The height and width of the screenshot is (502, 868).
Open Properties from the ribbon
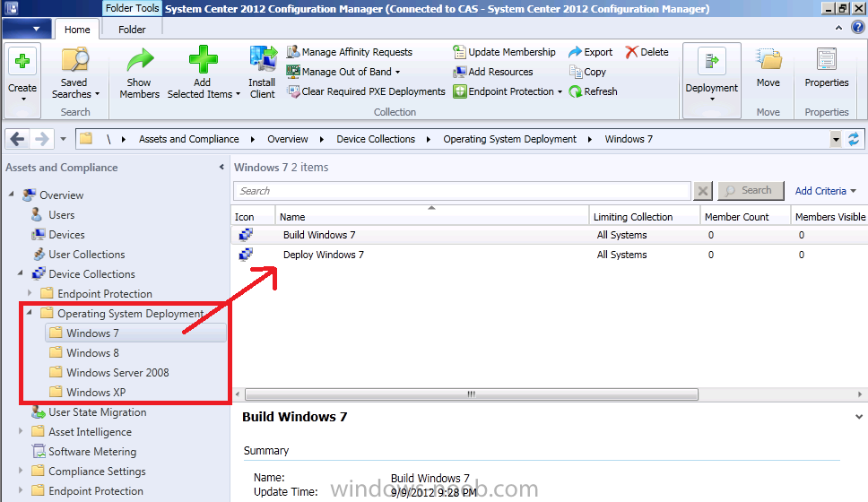(827, 67)
